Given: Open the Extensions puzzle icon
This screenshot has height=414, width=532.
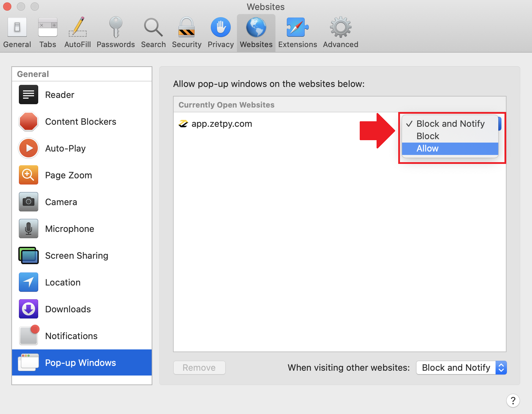Looking at the screenshot, I should click(x=298, y=27).
